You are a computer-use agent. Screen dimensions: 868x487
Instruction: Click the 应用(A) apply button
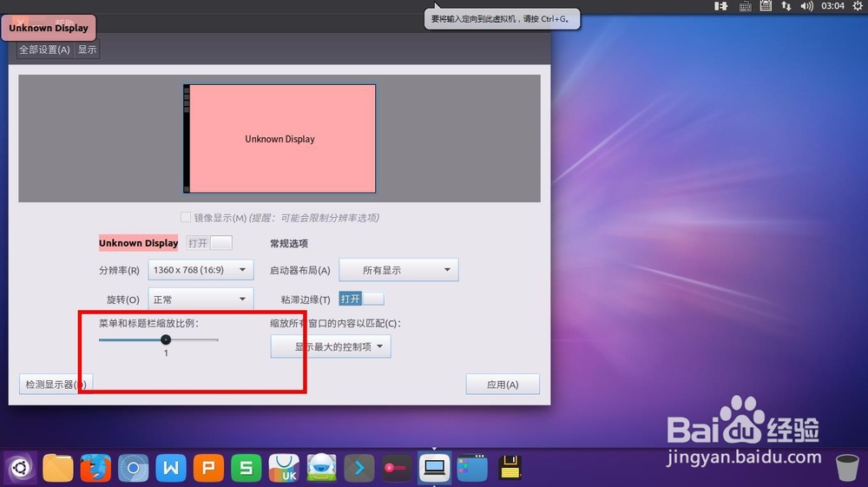(503, 384)
